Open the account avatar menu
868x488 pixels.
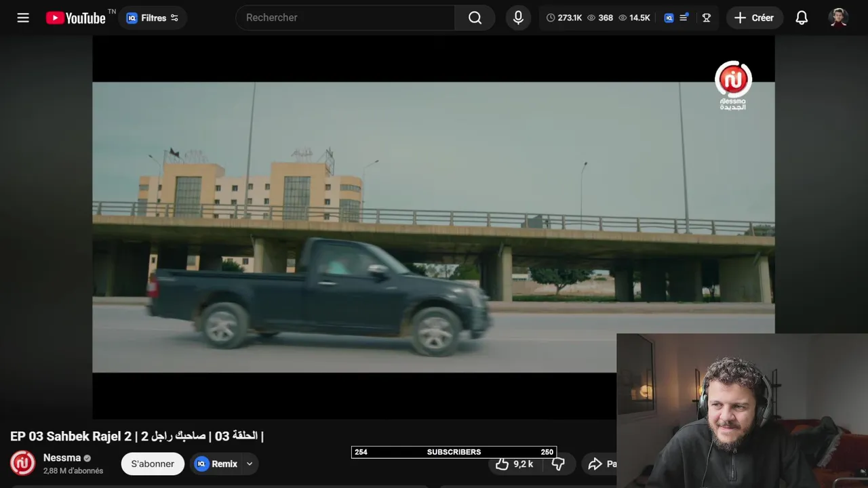[x=839, y=18]
